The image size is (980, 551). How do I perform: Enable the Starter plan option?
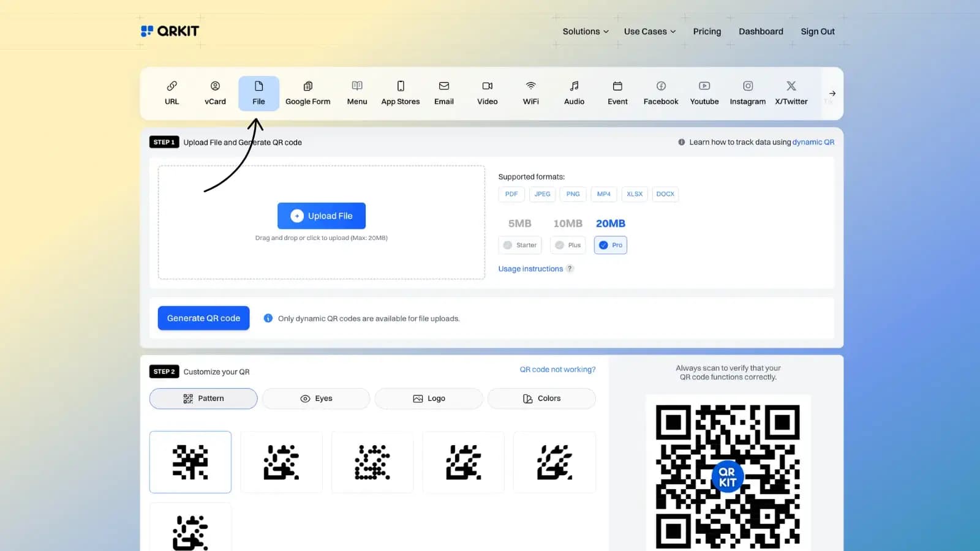coord(519,245)
